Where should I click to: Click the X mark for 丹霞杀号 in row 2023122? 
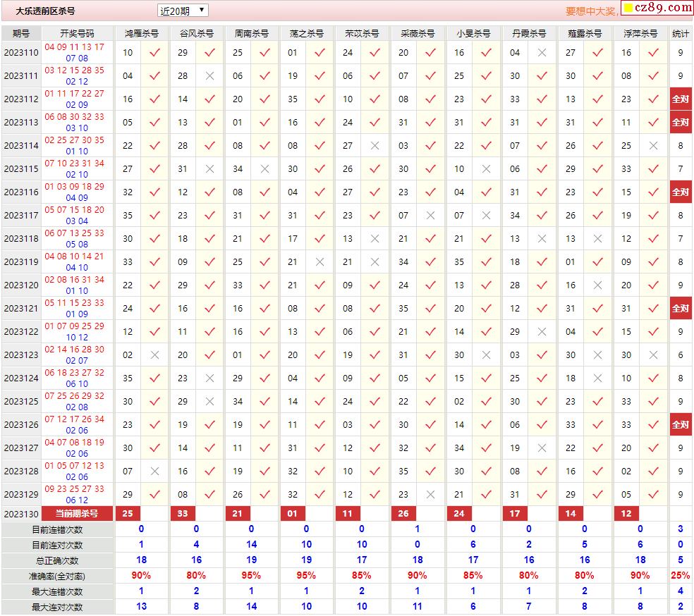point(542,332)
